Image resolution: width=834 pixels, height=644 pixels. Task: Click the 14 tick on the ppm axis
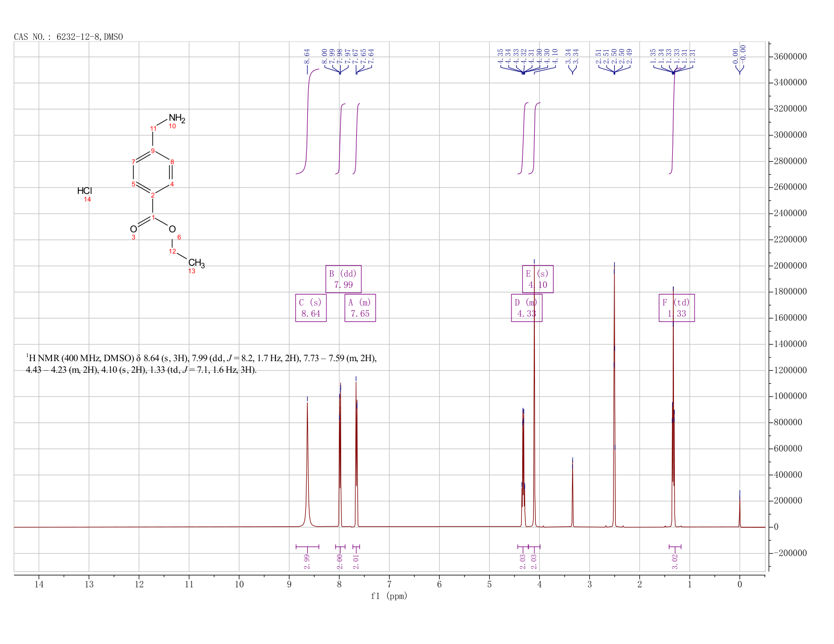click(x=39, y=584)
